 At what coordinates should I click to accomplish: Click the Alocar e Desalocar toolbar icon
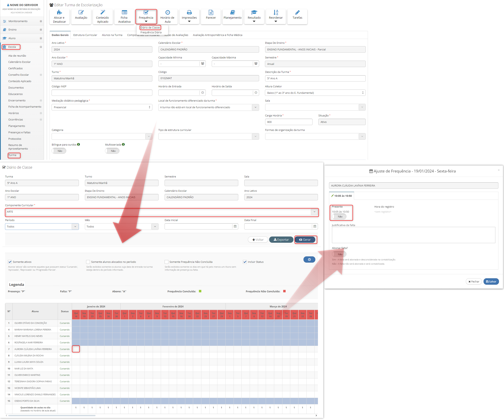(59, 12)
